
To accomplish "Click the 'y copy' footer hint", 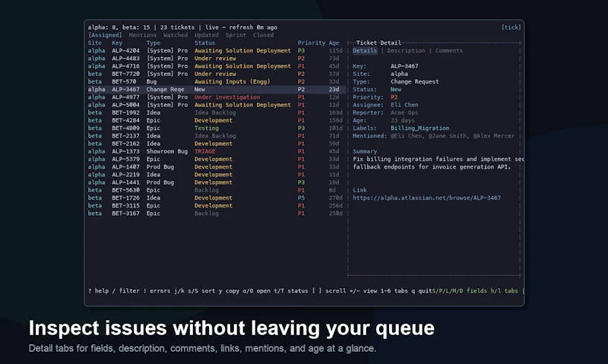I will click(x=229, y=291).
